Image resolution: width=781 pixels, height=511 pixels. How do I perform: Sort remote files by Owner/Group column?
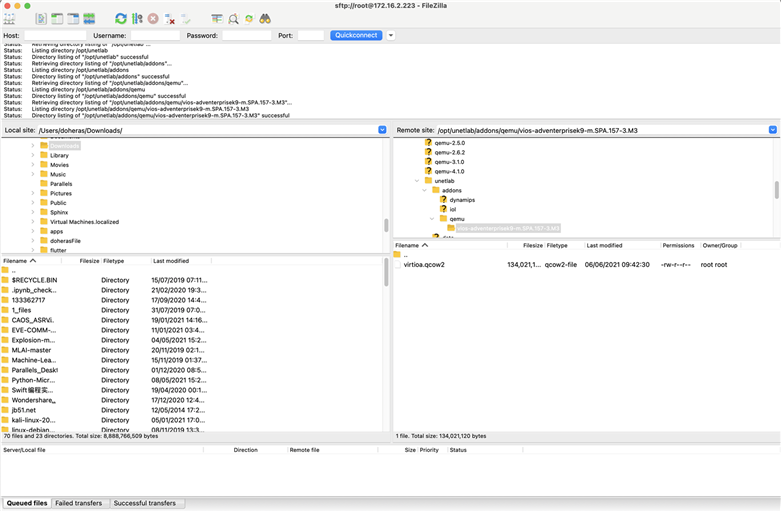coord(720,246)
